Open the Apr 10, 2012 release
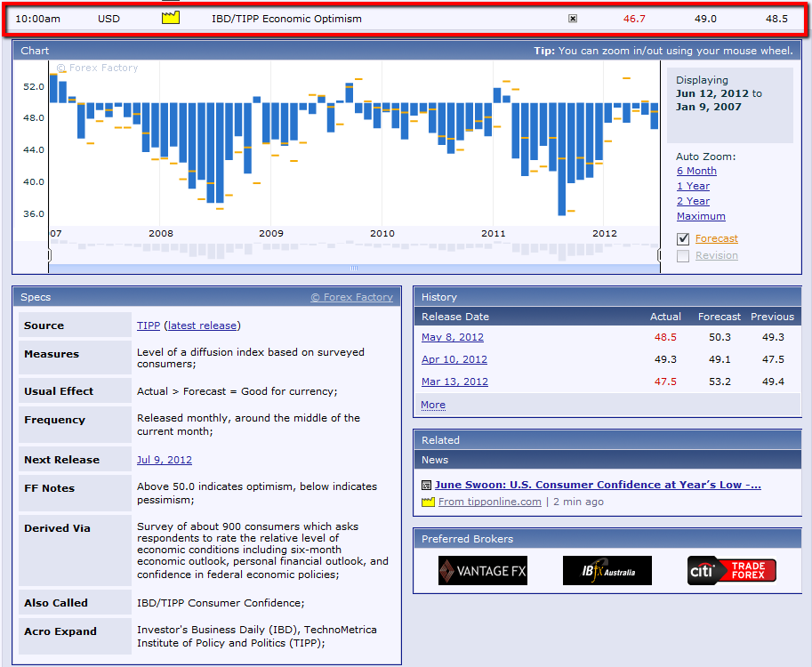Viewport: 812px width, 667px height. click(454, 359)
